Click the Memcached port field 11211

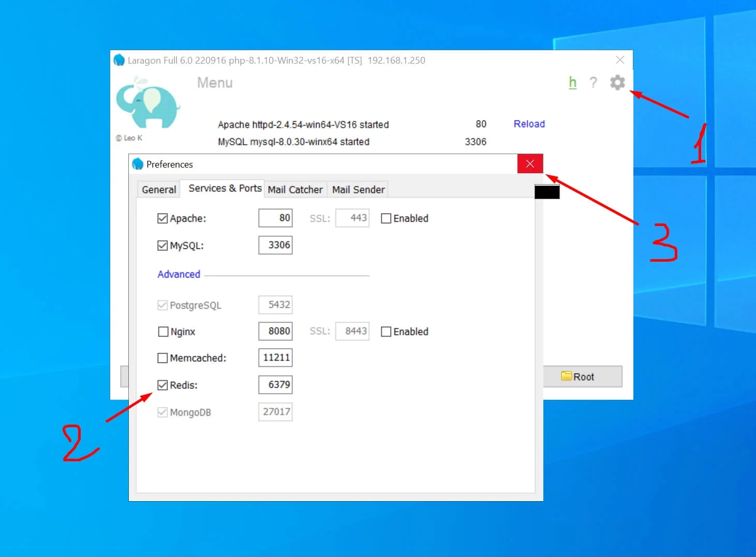275,357
